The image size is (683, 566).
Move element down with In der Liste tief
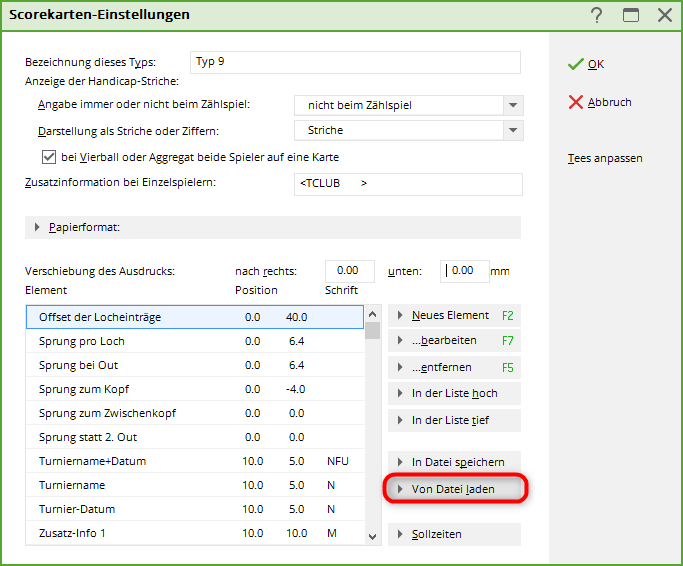tap(453, 420)
